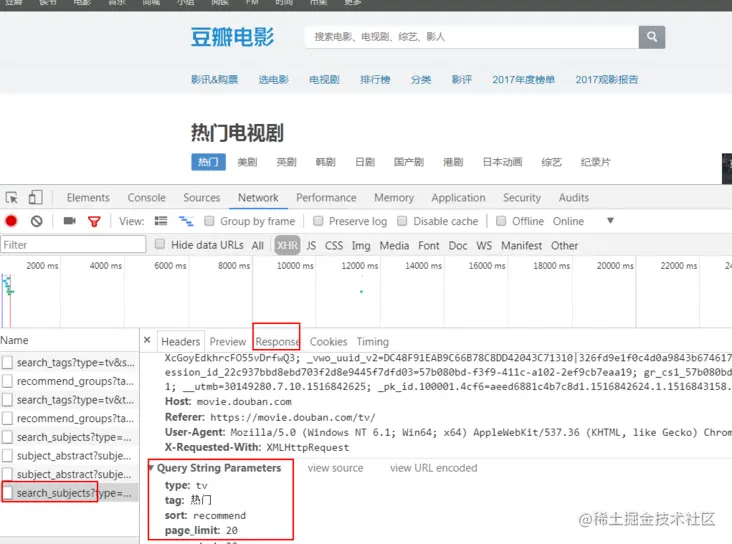The image size is (732, 544).
Task: Open the 2017年度榜单 link
Action: pos(523,79)
